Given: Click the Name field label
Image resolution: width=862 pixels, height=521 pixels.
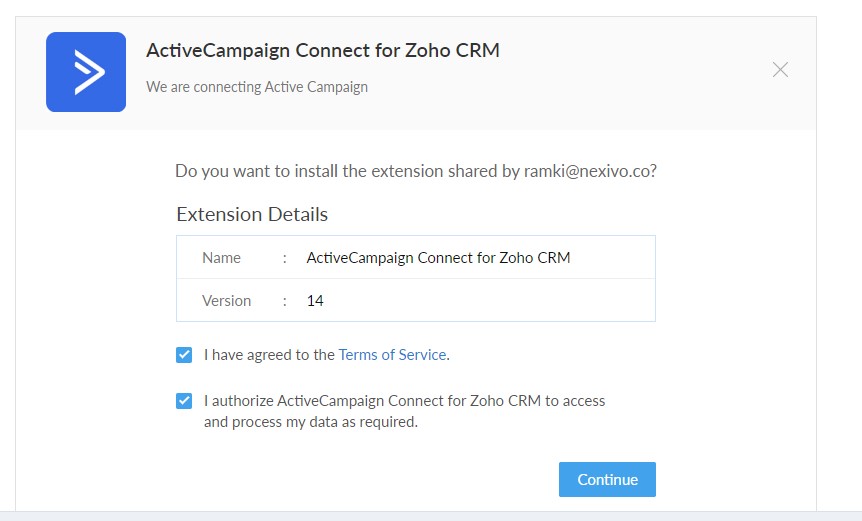Looking at the screenshot, I should coord(221,258).
